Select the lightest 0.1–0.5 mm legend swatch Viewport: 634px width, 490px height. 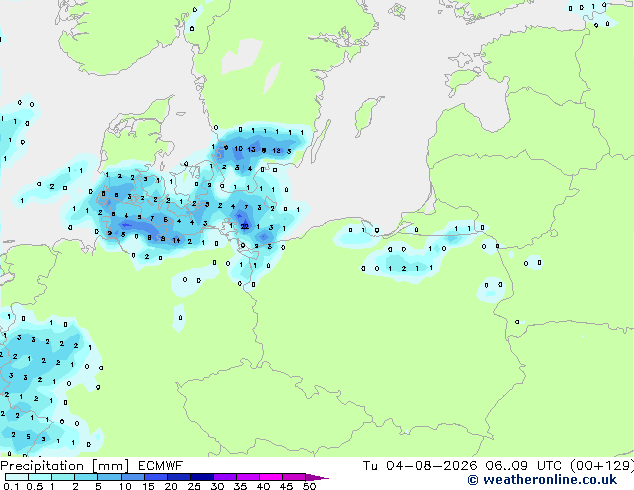17,477
